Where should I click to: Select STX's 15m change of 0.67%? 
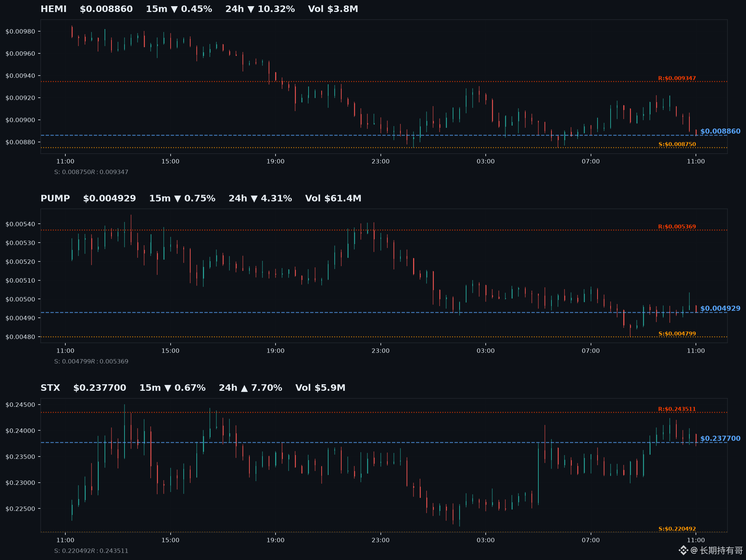point(172,388)
